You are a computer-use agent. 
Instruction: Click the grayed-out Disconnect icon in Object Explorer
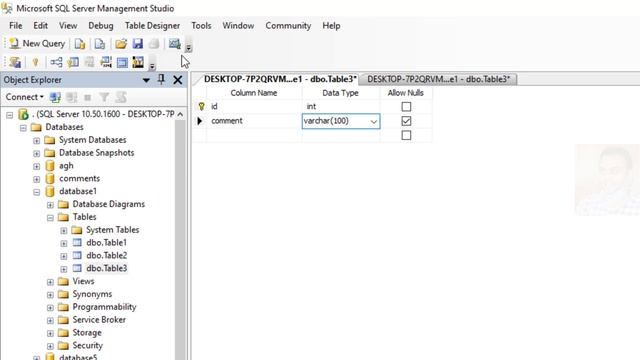(71, 97)
